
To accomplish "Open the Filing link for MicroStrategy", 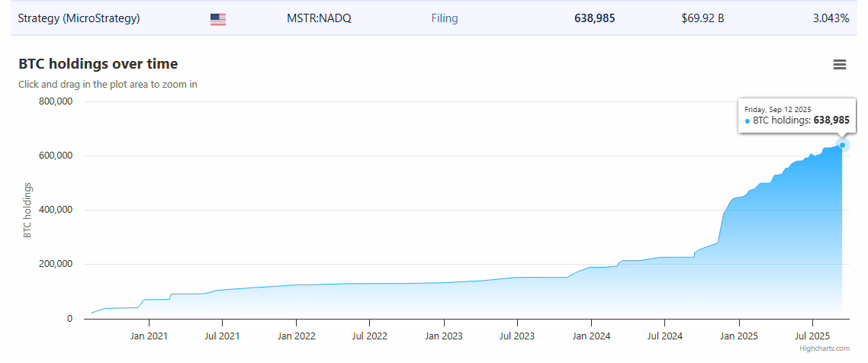I will coord(445,18).
